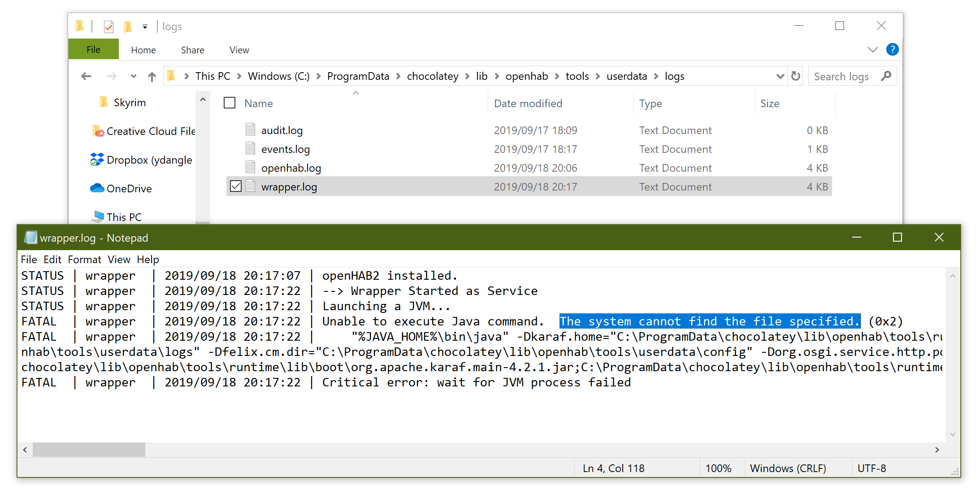Click the wrapper.log file name
This screenshot has width=980, height=494.
289,187
